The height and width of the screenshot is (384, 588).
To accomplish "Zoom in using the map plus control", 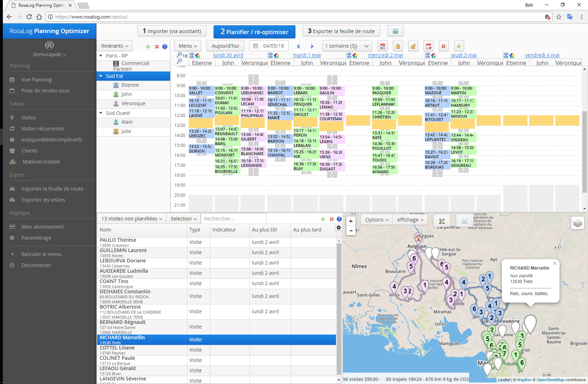I will (x=351, y=221).
